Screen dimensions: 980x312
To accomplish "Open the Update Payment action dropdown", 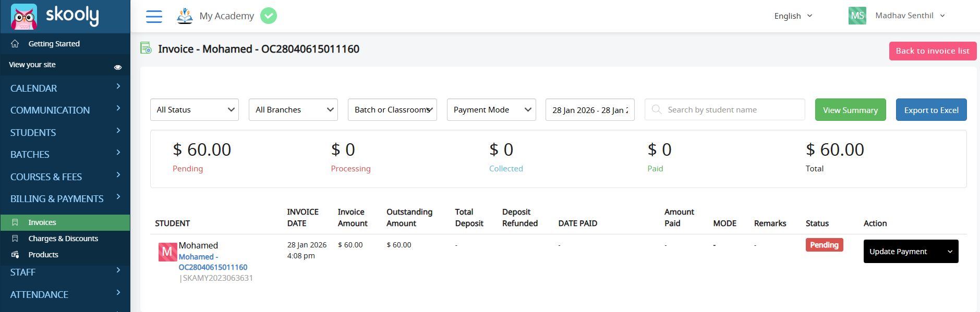I will (x=910, y=252).
